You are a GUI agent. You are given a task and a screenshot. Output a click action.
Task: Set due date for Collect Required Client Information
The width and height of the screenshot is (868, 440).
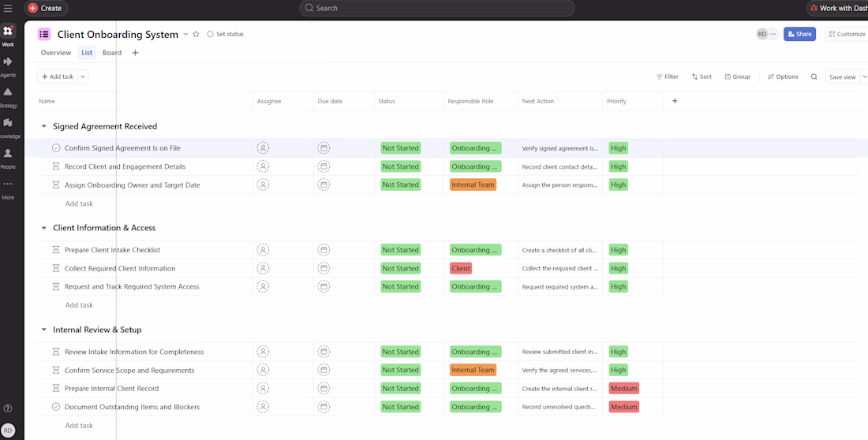[324, 268]
